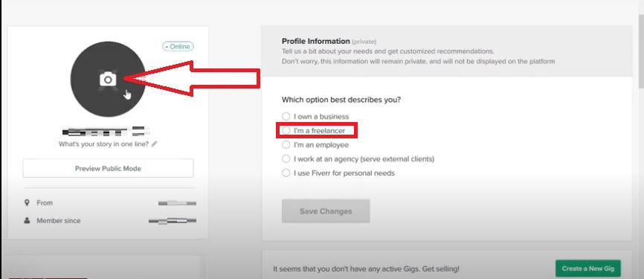Click the Profile Information heading
This screenshot has height=279, width=644.
pyautogui.click(x=315, y=41)
